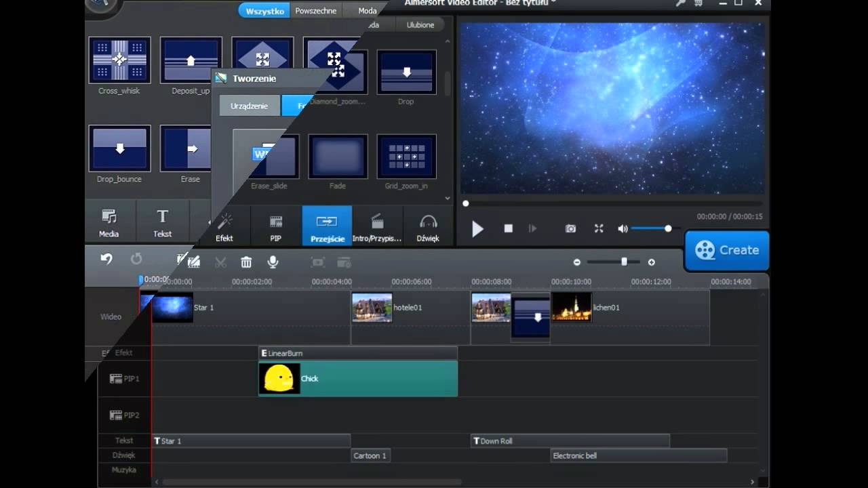Switch to the Wszystko filter tab
The width and height of the screenshot is (868, 488).
pos(264,11)
